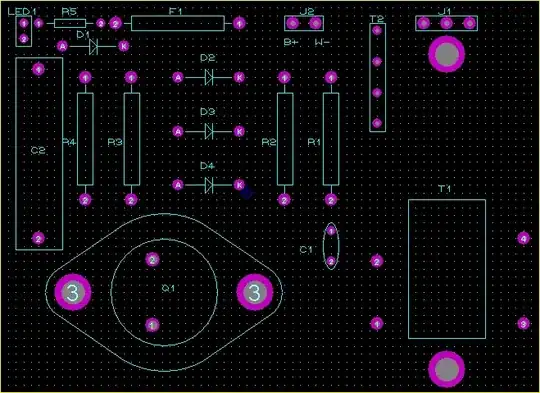
Task: Click the R5 resistor body
Action: pyautogui.click(x=70, y=23)
